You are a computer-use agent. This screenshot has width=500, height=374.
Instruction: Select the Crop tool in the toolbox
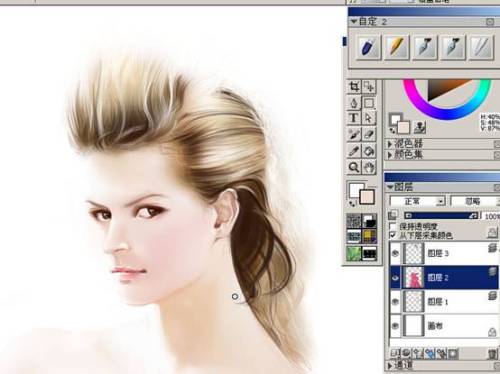(x=354, y=87)
